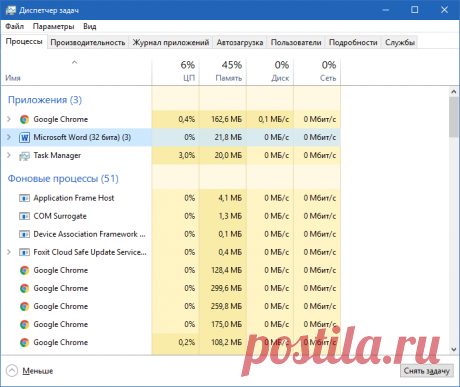Click the Снять задачу button
This screenshot has height=387, width=460.
click(427, 371)
